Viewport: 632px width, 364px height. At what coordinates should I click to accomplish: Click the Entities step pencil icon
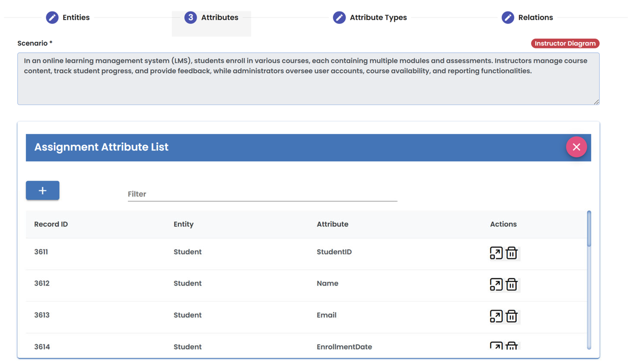point(52,17)
